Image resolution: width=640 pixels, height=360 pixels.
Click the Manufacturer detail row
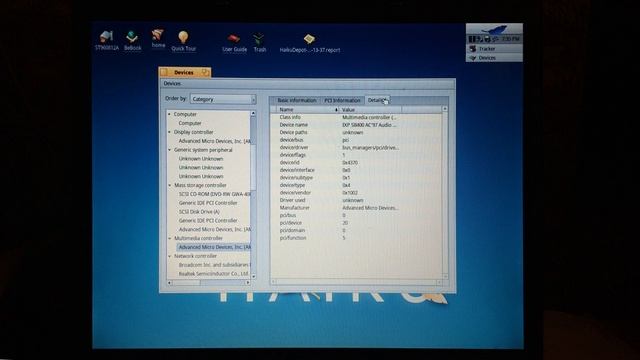(x=356, y=208)
